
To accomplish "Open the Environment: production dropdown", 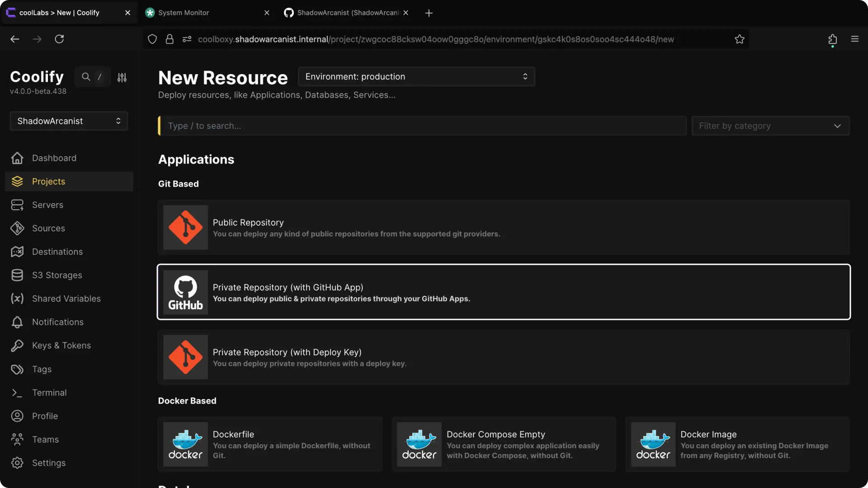I will (416, 77).
